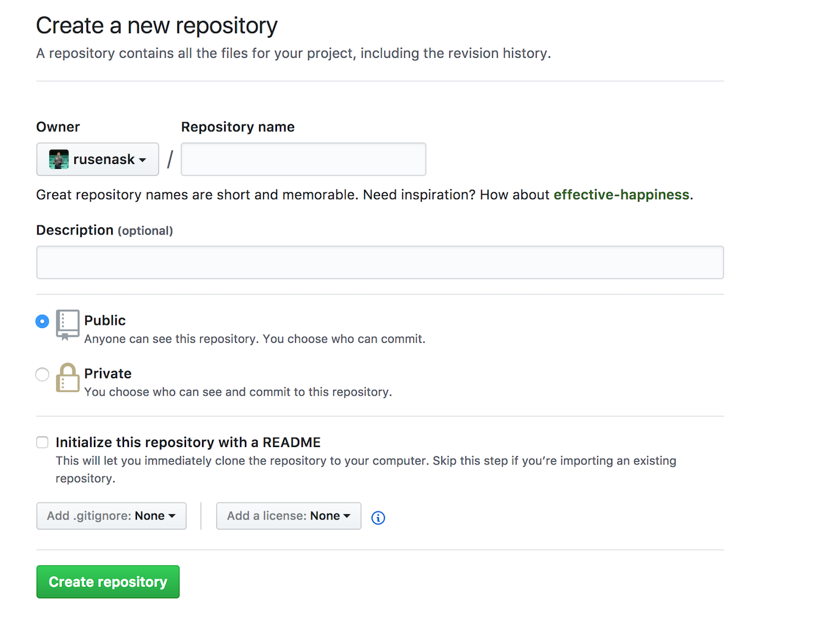Click the rusenask avatar image
840x627 pixels.
point(57,159)
